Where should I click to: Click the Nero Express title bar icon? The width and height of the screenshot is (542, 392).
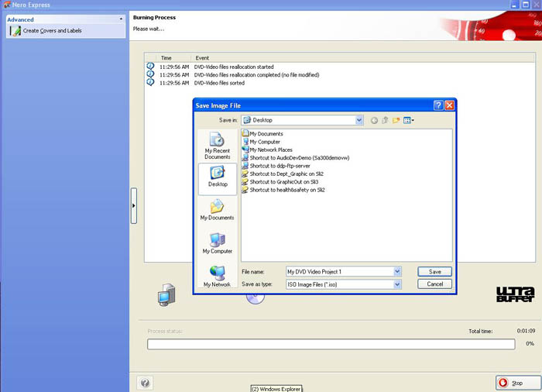6,5
